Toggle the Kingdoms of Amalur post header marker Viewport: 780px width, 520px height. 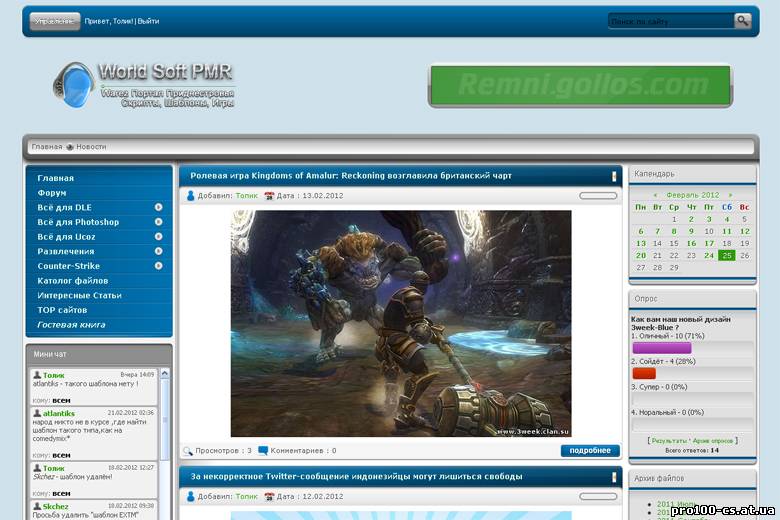click(614, 176)
